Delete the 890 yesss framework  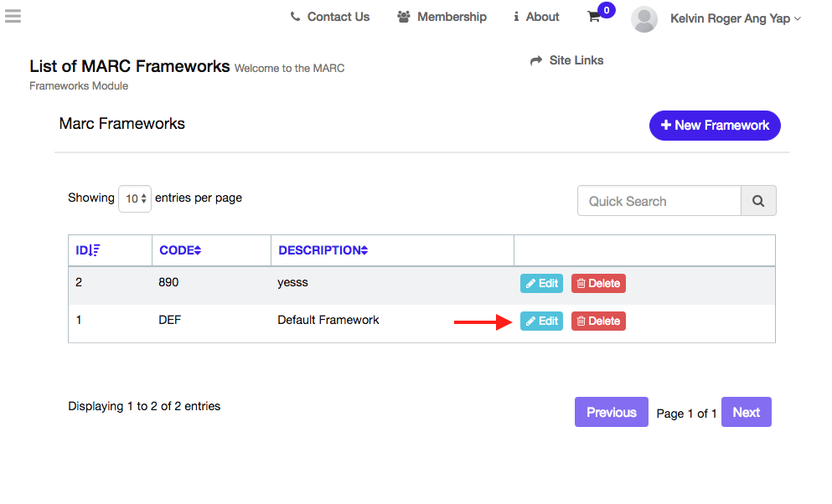pyautogui.click(x=598, y=284)
